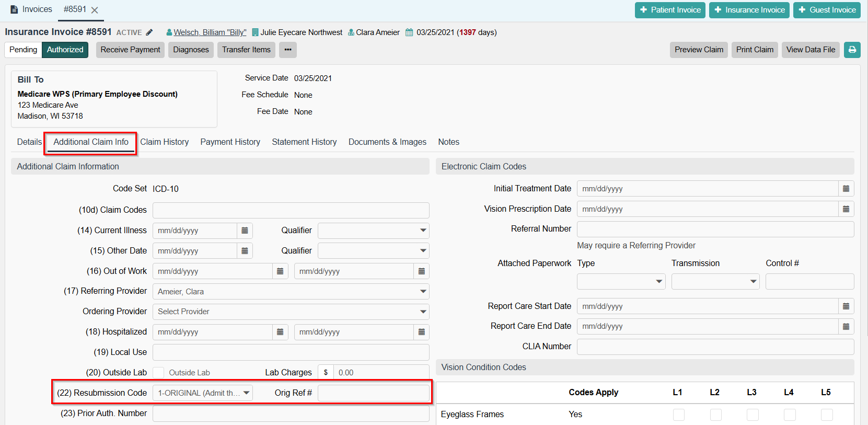Viewport: 868px width, 425px height.
Task: Click the Referral Number input field
Action: click(x=715, y=229)
